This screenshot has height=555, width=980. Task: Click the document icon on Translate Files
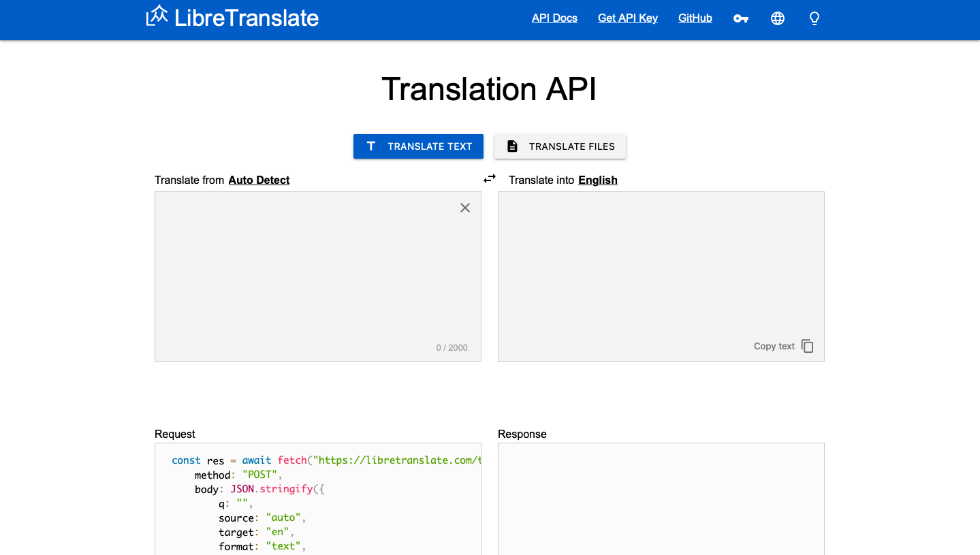[513, 146]
